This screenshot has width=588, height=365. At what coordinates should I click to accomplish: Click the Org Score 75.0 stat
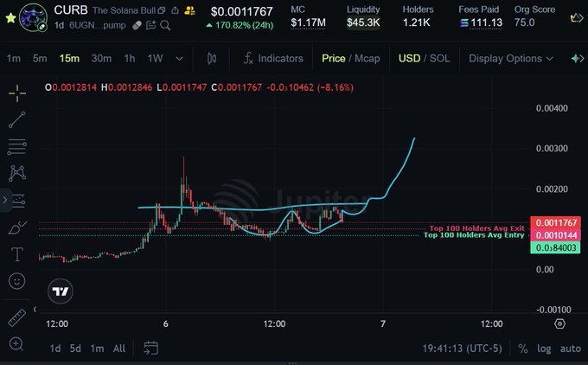(x=534, y=16)
